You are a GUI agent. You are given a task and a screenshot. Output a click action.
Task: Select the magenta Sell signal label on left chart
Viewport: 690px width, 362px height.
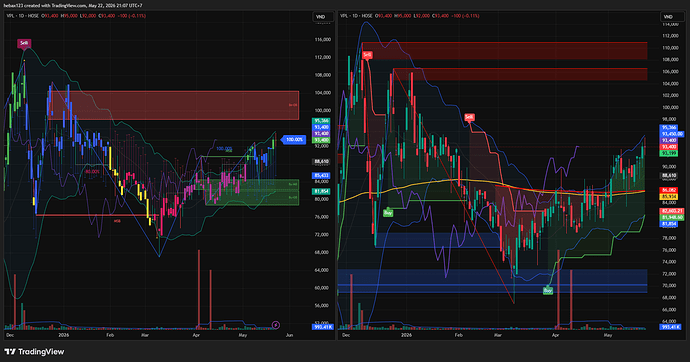[x=24, y=43]
